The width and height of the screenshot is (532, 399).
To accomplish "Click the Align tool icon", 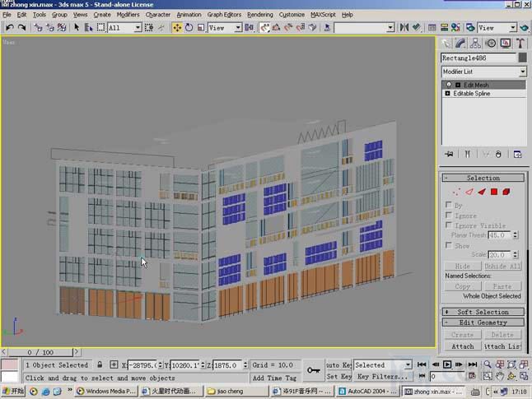I will (x=417, y=27).
